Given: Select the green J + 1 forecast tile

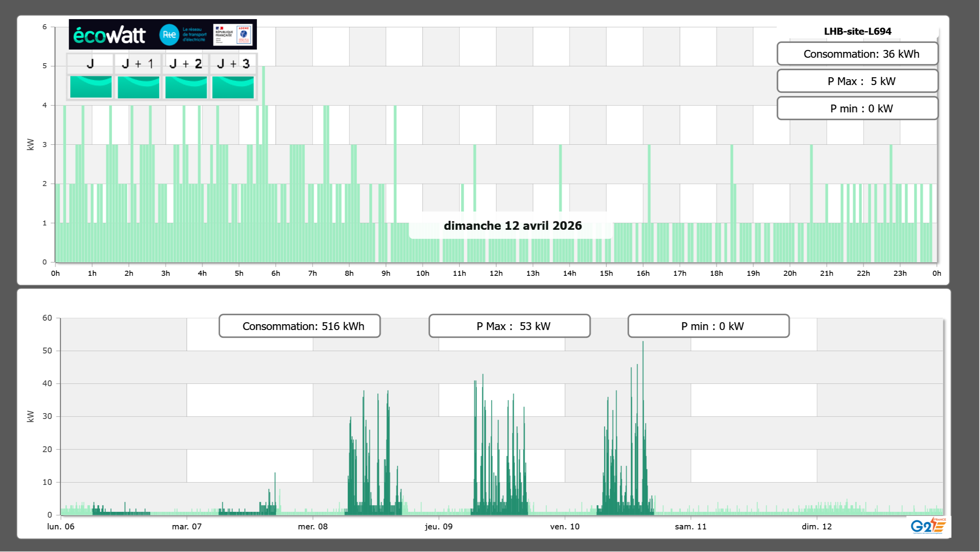Looking at the screenshot, I should tap(139, 87).
